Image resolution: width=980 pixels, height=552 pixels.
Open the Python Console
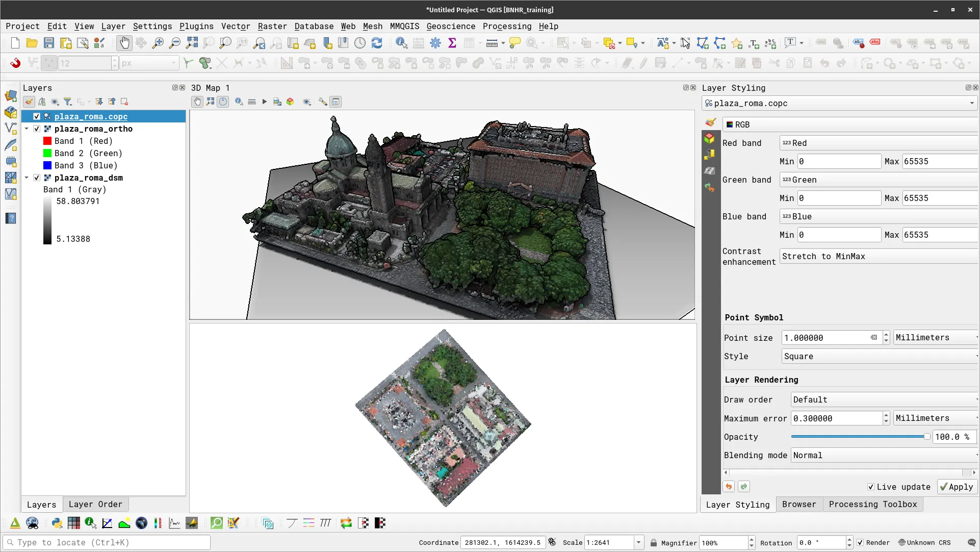[57, 523]
